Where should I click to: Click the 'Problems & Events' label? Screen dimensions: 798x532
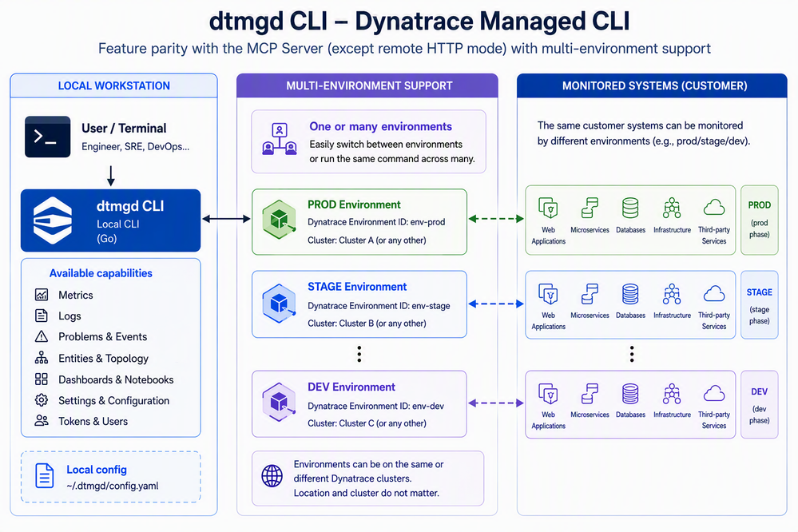[103, 336]
